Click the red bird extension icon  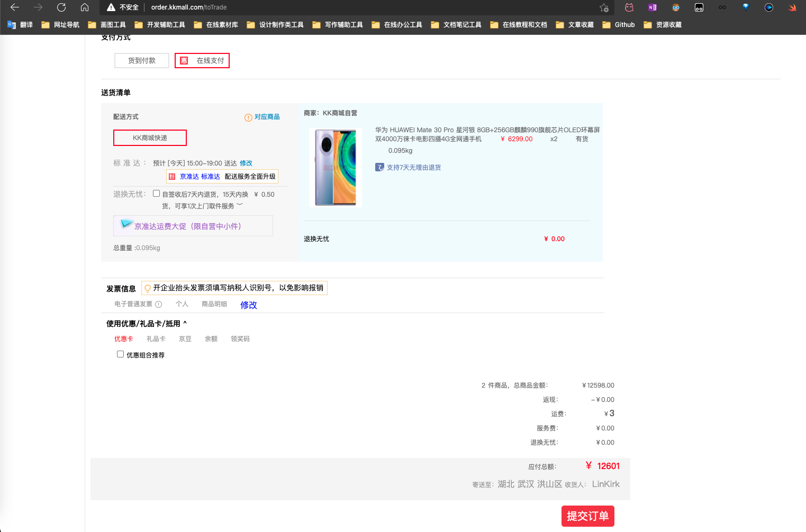pyautogui.click(x=792, y=7)
